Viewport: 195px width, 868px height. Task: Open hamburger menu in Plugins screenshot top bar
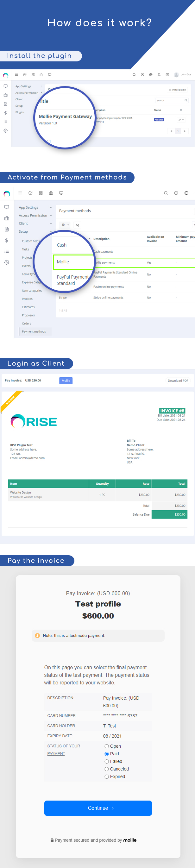(16, 75)
